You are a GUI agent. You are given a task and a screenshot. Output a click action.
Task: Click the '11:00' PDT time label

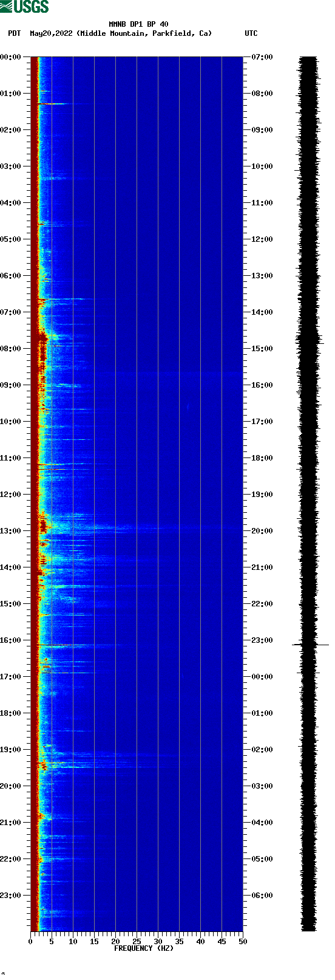11,458
